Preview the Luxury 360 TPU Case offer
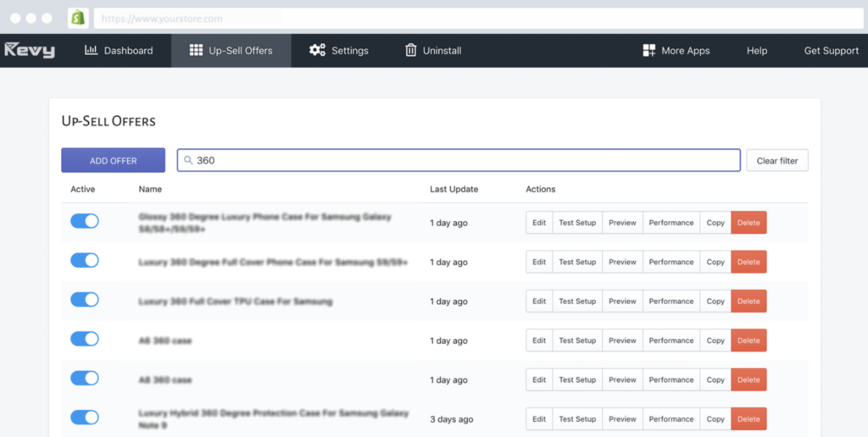Screen dimensions: 868x437 click(x=622, y=301)
